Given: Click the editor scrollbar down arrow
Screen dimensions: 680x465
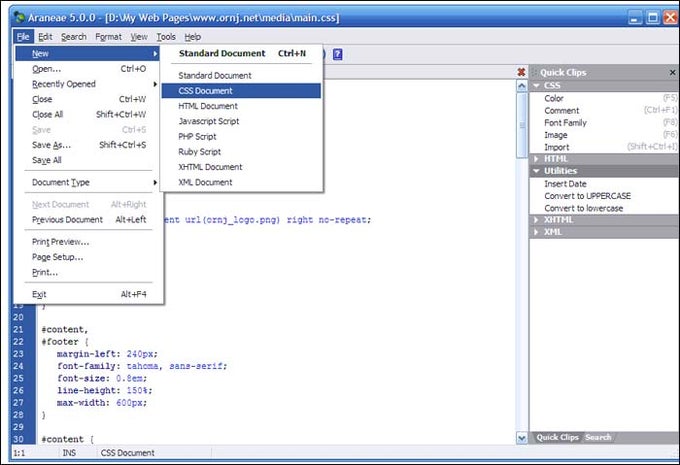Looking at the screenshot, I should point(522,438).
